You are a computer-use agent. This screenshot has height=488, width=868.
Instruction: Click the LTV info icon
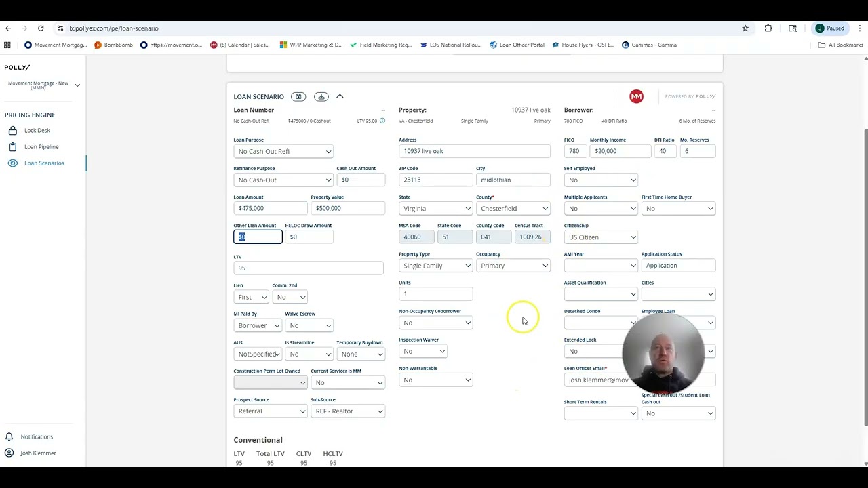coord(382,121)
